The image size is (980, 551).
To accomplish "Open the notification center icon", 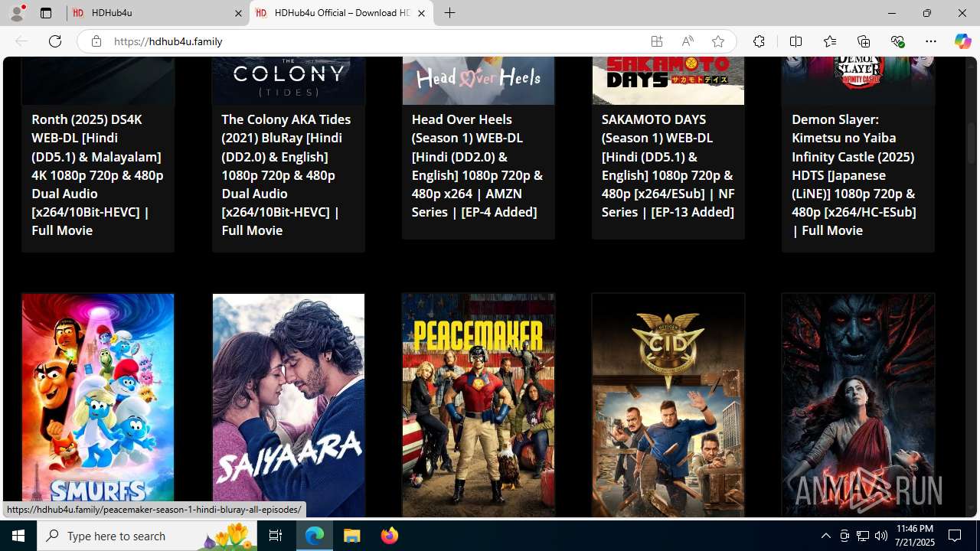I will [x=955, y=536].
